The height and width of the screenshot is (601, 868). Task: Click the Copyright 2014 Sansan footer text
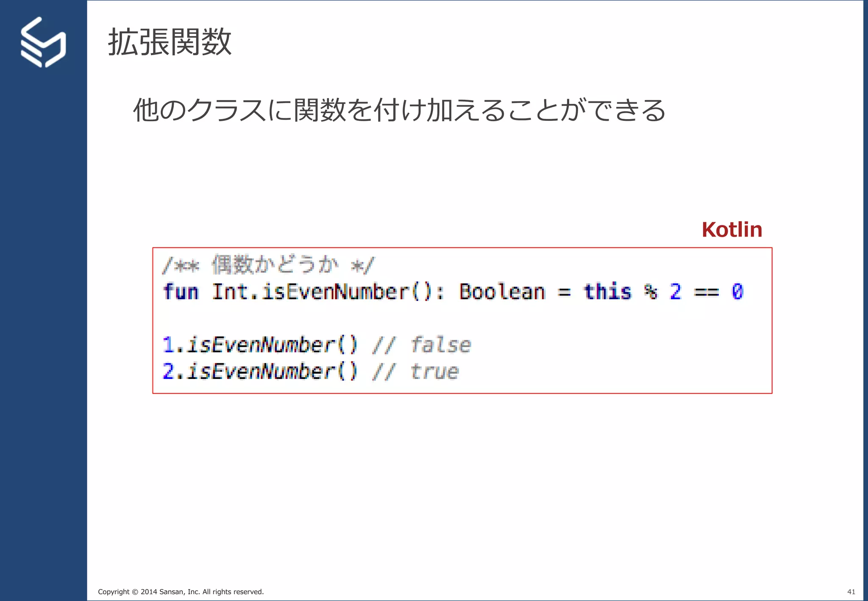point(181,592)
